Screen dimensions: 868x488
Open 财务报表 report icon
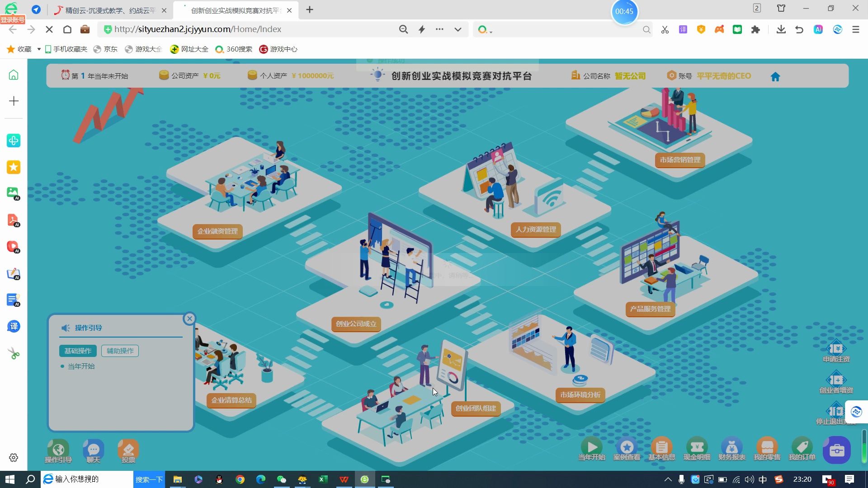point(731,447)
